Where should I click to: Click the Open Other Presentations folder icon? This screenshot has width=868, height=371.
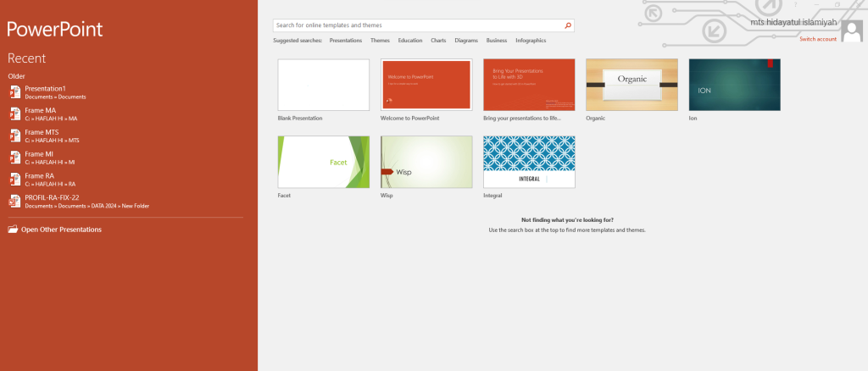(13, 230)
